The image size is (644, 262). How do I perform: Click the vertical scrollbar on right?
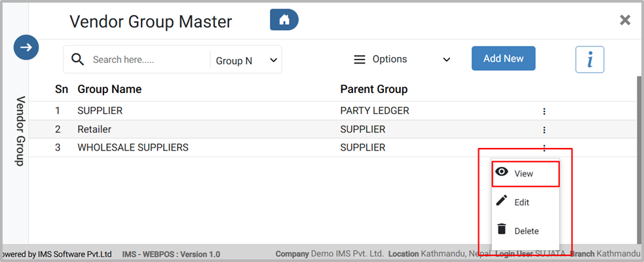[x=639, y=157]
